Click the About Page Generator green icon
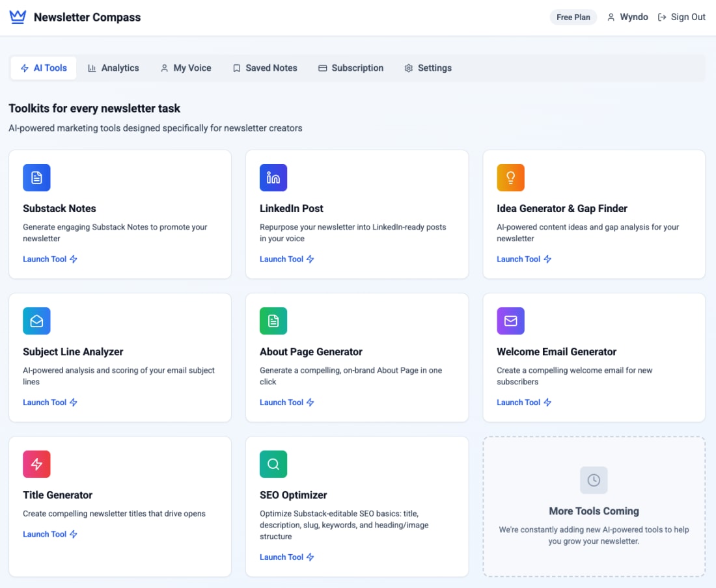The width and height of the screenshot is (716, 588). 273,321
